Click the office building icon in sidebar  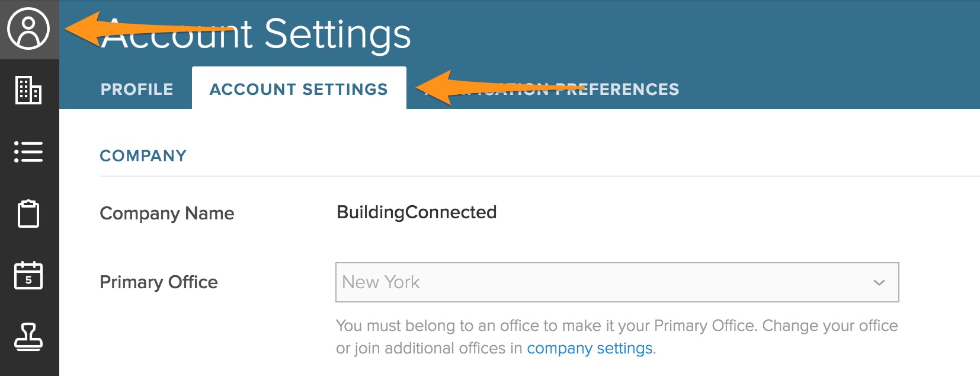pyautogui.click(x=28, y=90)
